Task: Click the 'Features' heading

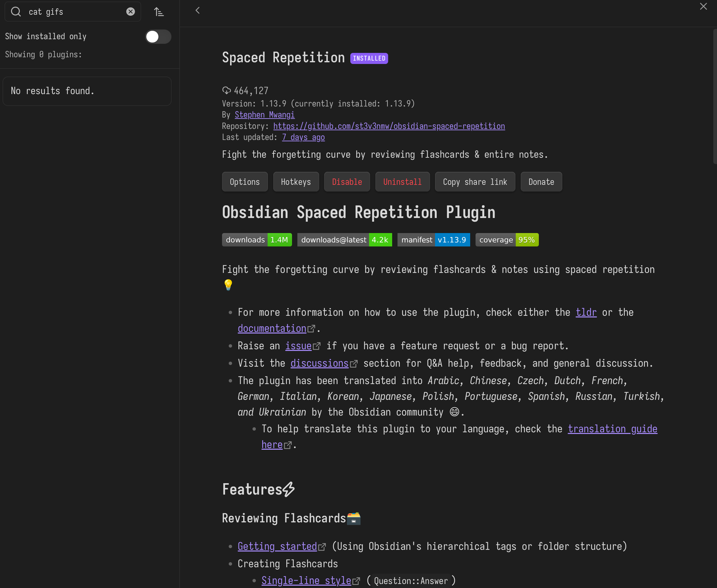Action: tap(259, 490)
